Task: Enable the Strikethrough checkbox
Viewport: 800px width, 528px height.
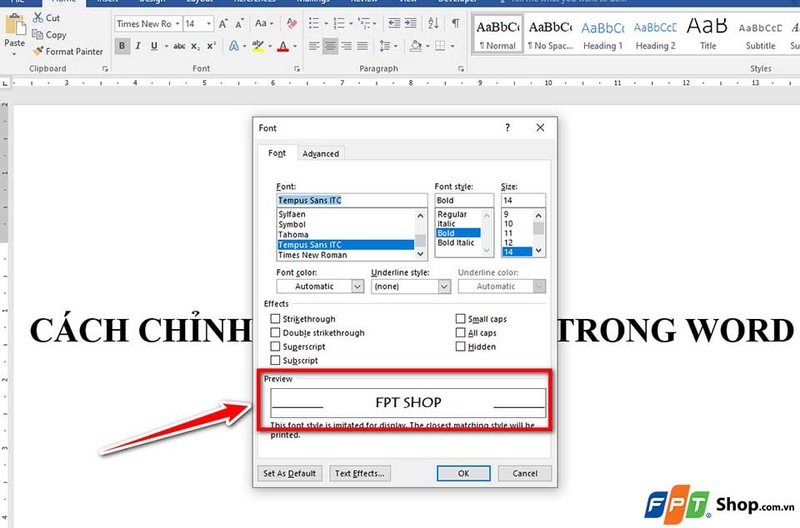Action: [x=275, y=319]
